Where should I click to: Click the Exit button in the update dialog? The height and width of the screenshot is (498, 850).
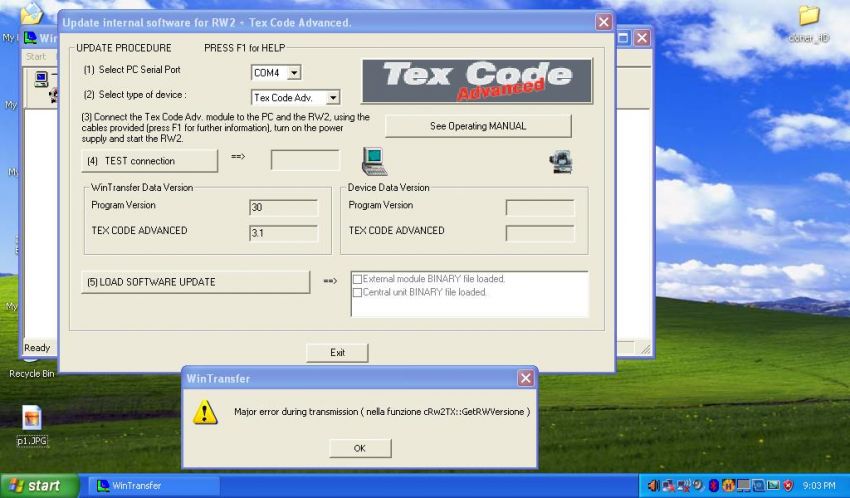pyautogui.click(x=337, y=352)
